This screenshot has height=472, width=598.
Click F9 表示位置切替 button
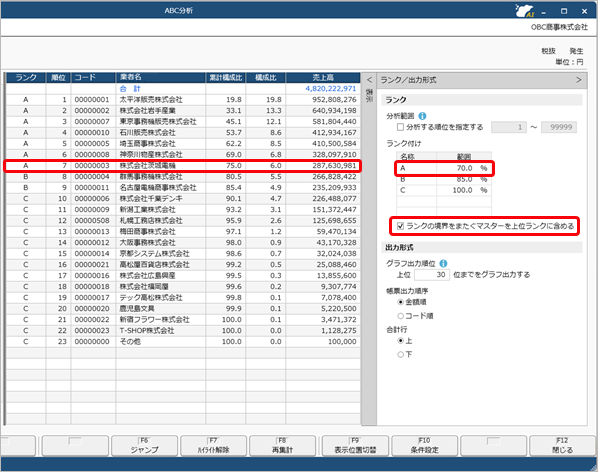[x=355, y=446]
